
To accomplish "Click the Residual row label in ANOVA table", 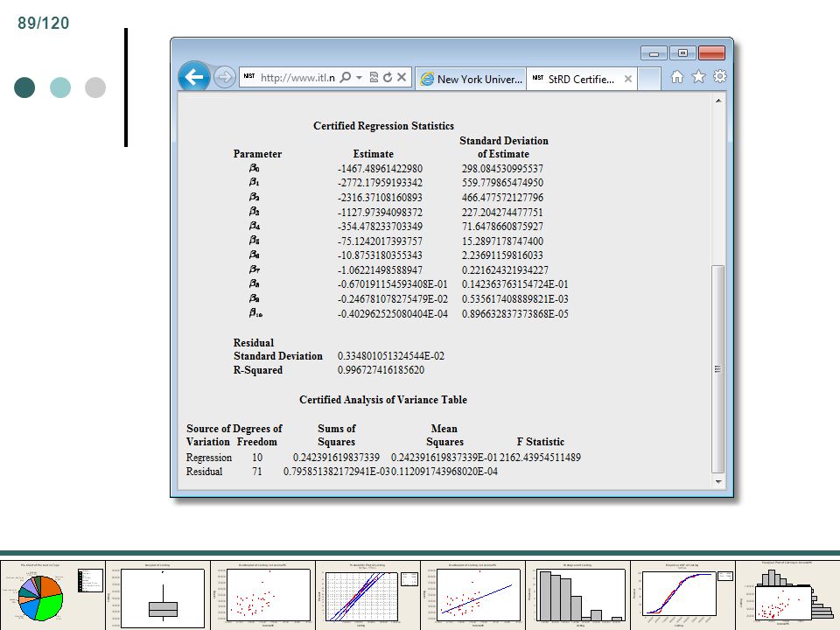I will tap(204, 472).
